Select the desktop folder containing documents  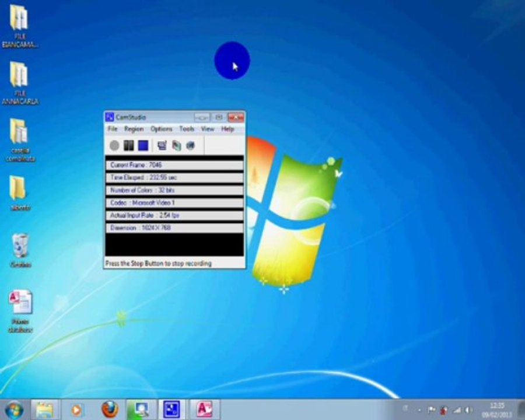tap(20, 140)
